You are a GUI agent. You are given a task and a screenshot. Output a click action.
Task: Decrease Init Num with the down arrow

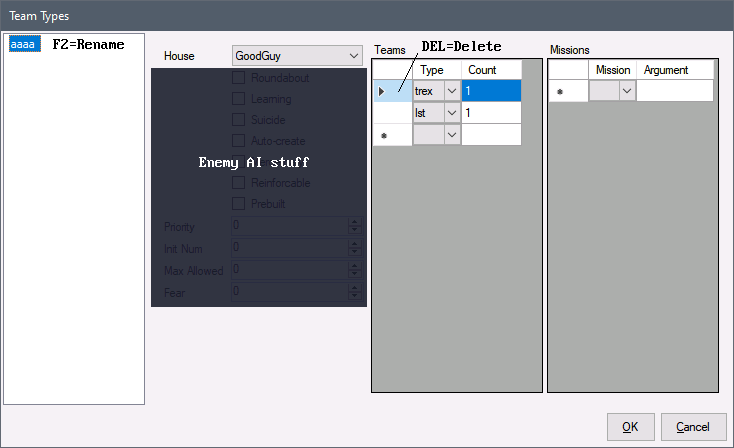[x=355, y=252]
